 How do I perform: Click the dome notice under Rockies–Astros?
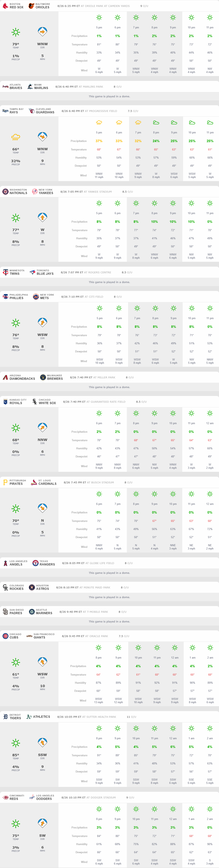pos(109,597)
